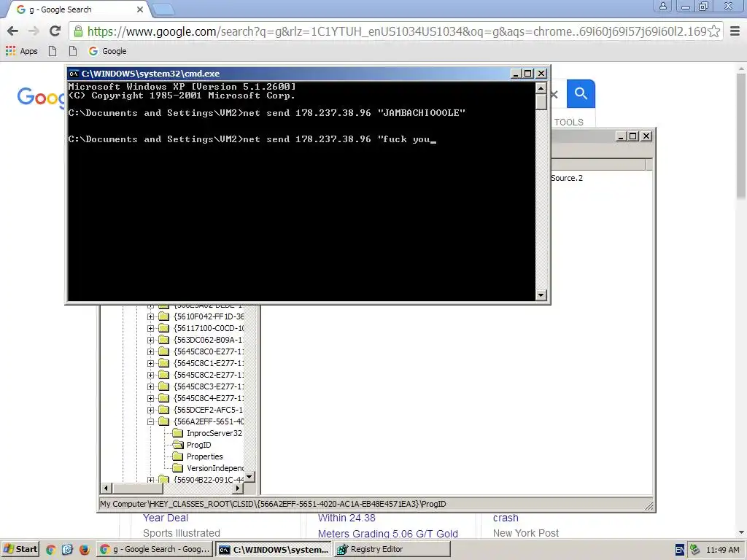Switch to Google Search taskbar button
This screenshot has height=560, width=747.
tap(155, 550)
